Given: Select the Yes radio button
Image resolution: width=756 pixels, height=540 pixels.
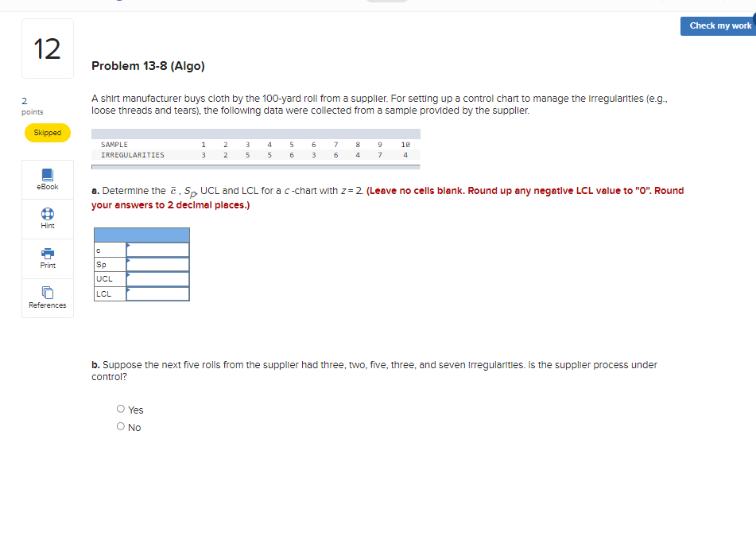Looking at the screenshot, I should (119, 409).
